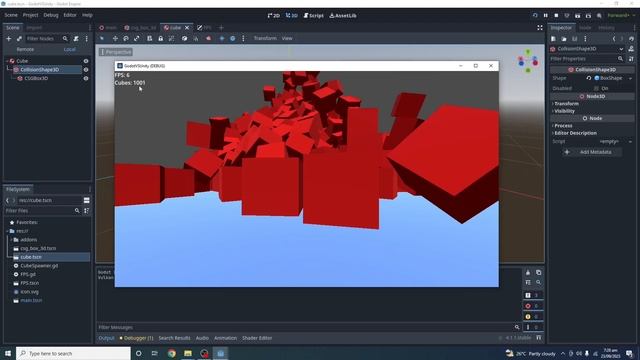Open the Perspective viewport menu
640x360 pixels.
point(116,52)
